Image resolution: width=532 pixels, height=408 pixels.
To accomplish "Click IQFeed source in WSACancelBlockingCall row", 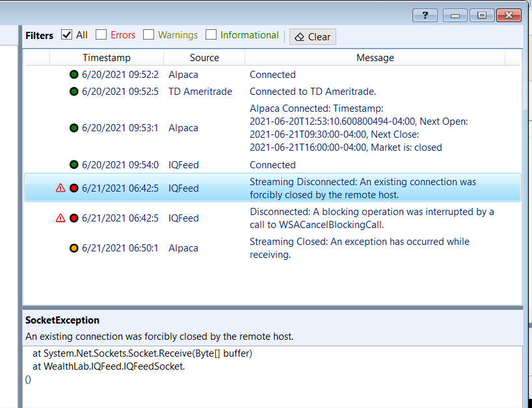I will point(183,218).
